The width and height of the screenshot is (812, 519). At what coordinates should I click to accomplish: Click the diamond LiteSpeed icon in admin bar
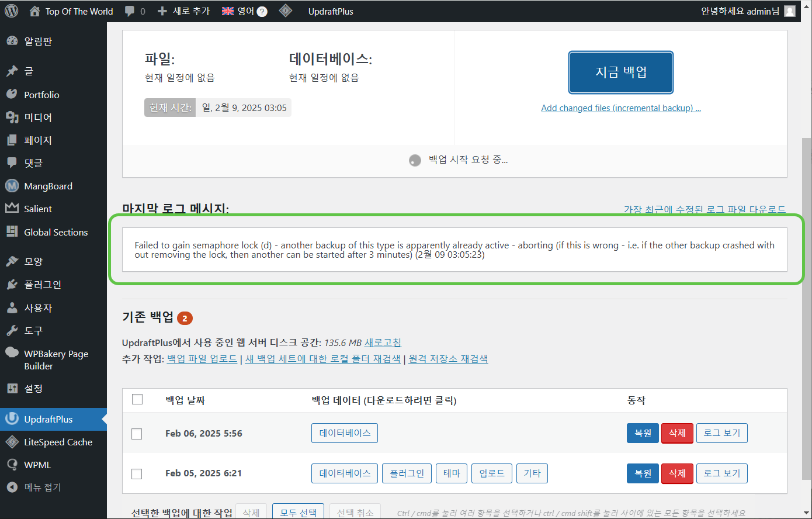coord(286,11)
